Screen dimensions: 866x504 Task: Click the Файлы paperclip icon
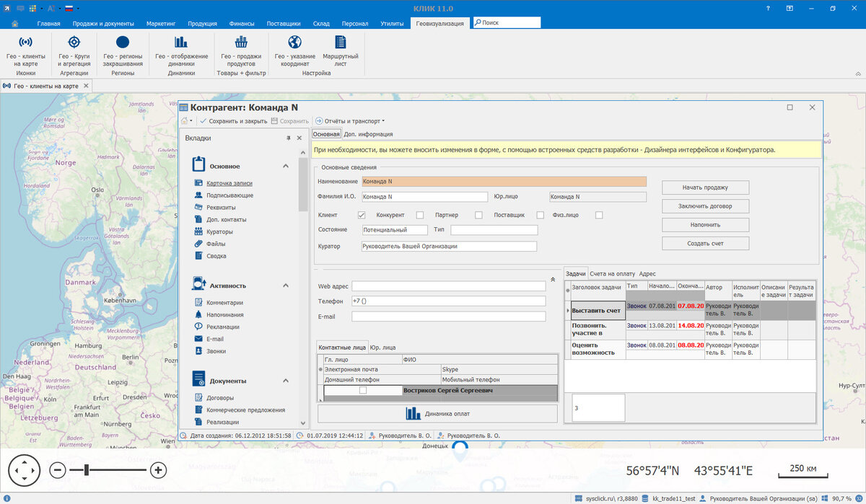click(198, 244)
